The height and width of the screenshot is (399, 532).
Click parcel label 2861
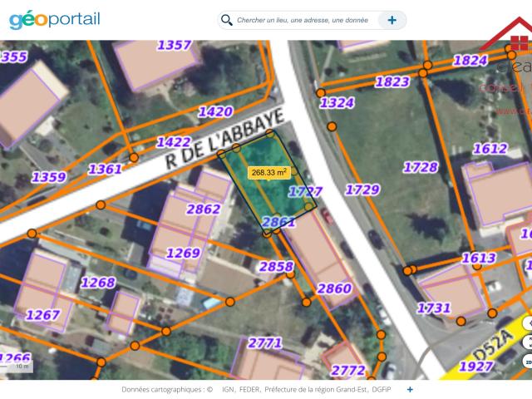tap(278, 222)
